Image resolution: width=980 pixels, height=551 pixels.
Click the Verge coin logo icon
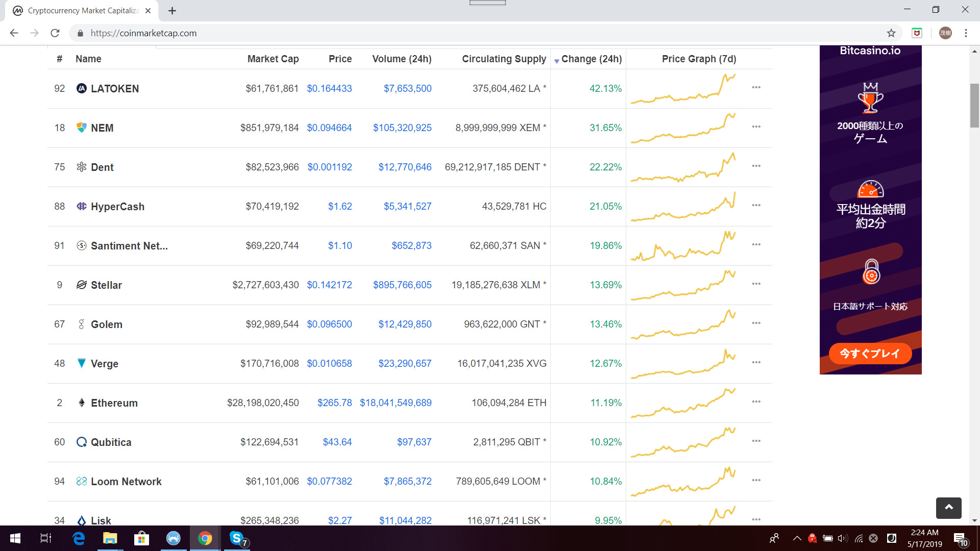pos(81,363)
